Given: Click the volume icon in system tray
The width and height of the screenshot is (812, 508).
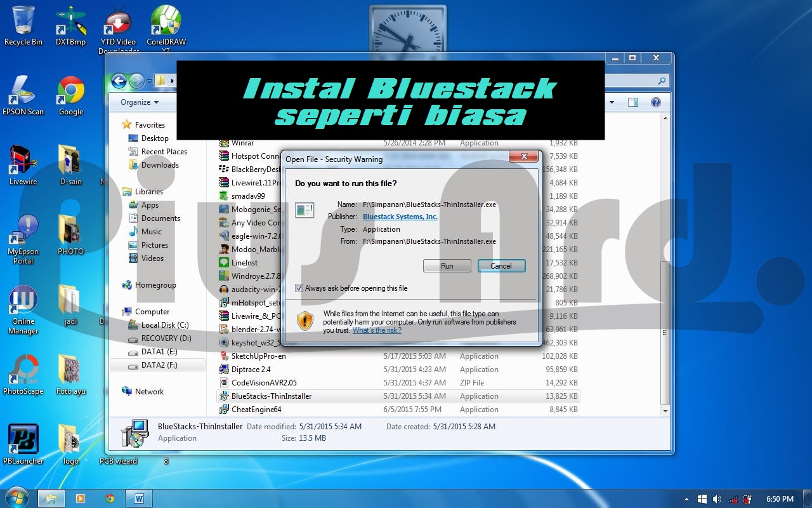Looking at the screenshot, I should coord(717,499).
